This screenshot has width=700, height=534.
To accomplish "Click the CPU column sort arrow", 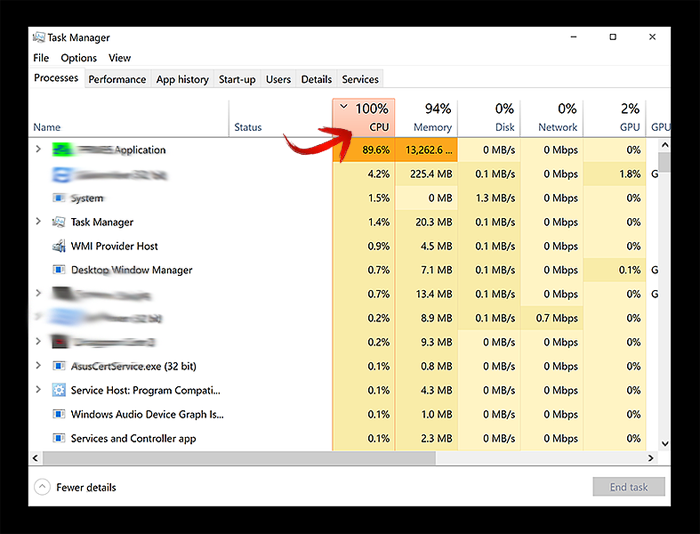I will (344, 107).
